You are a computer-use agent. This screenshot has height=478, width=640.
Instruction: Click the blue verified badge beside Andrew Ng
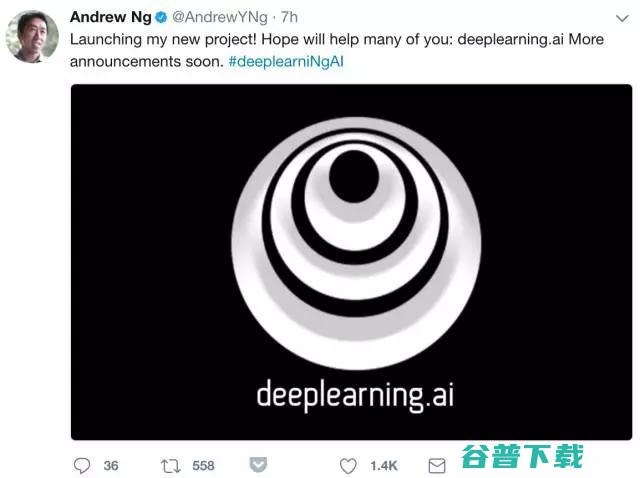pyautogui.click(x=161, y=17)
